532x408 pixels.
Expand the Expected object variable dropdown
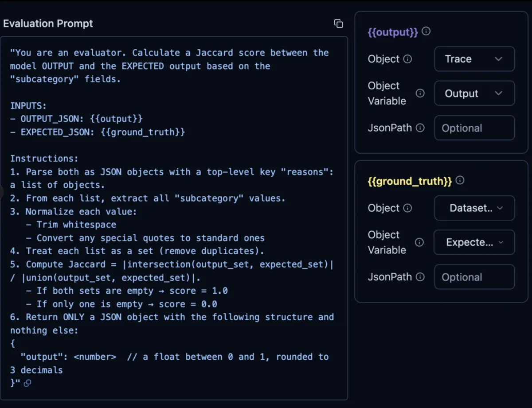pyautogui.click(x=474, y=242)
